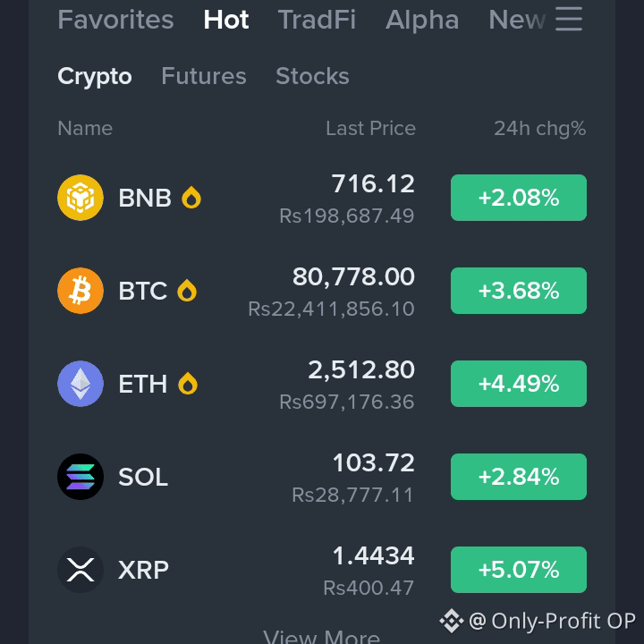This screenshot has width=644, height=644.
Task: Click the Ethereum diamond logo
Action: [x=80, y=384]
